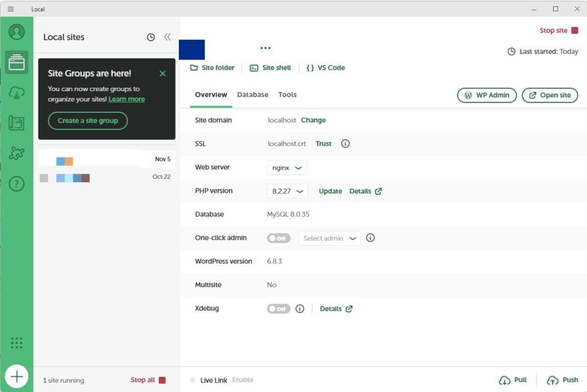Click the plus icon to add site
587x392 pixels.
click(x=17, y=377)
